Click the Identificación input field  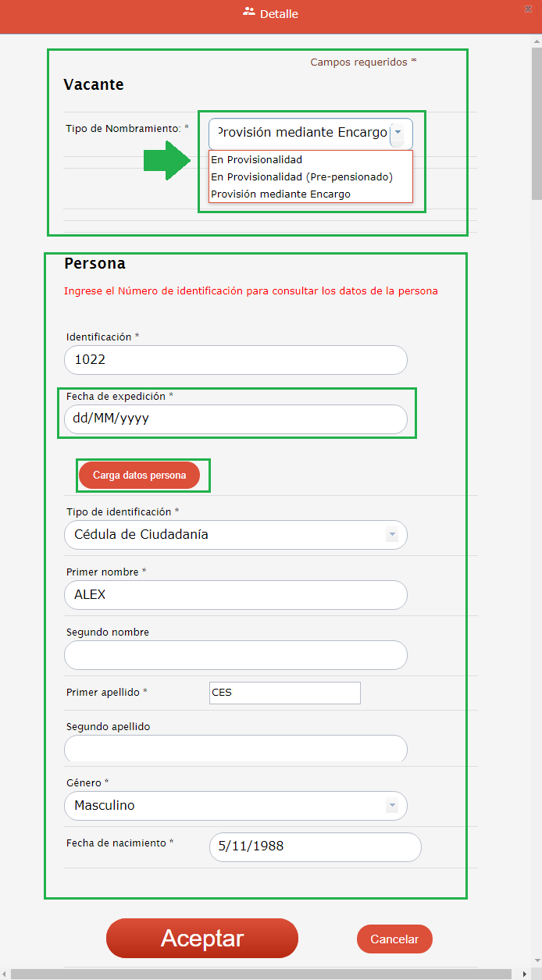[x=235, y=360]
